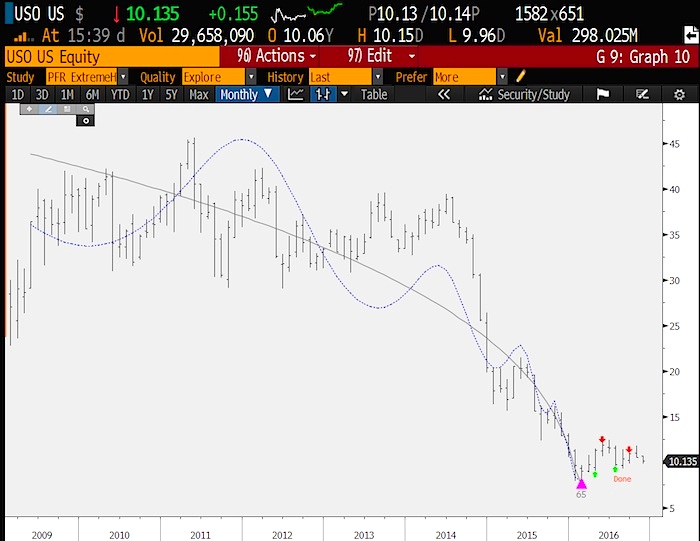Click the green up-arrow above Done

(615, 469)
